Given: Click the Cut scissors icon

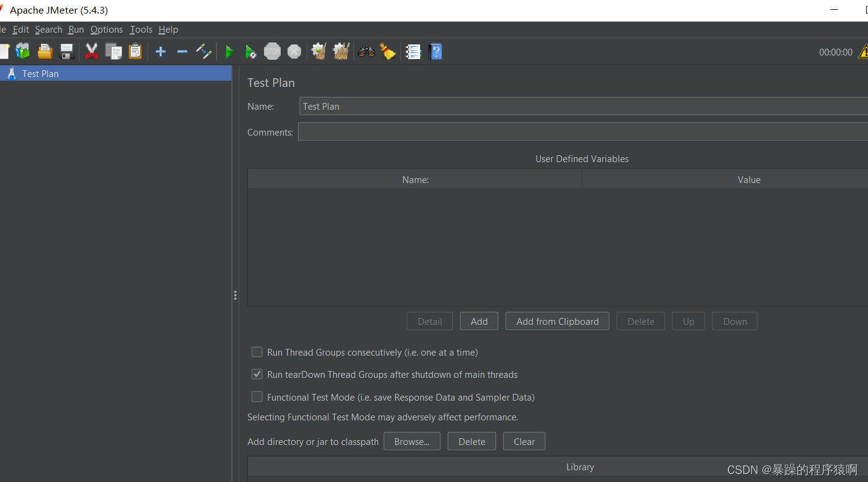Looking at the screenshot, I should point(92,51).
